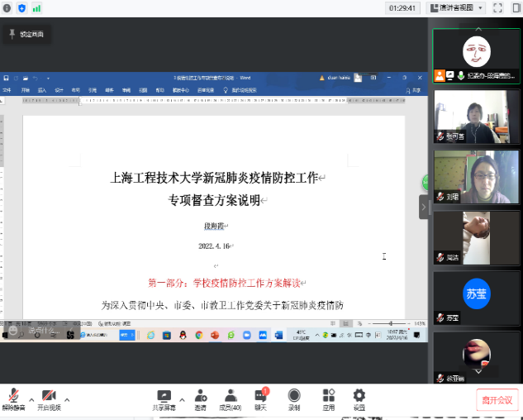This screenshot has height=420, width=523.
Task: Enter full screen mode icon
Action: coord(497,7)
